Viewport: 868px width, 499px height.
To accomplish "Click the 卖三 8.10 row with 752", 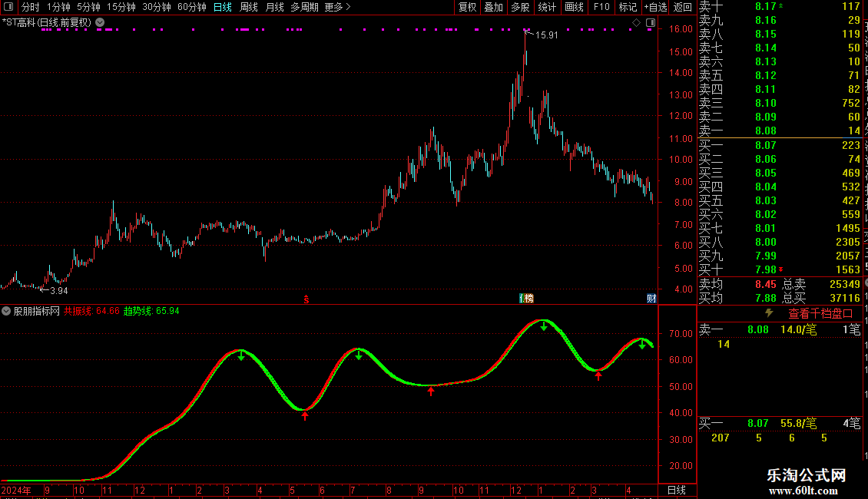I will pos(780,103).
